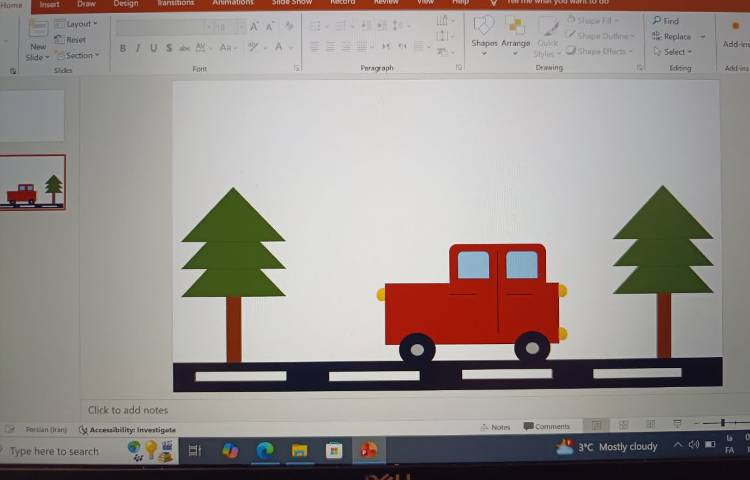
Task: Toggle Underline formatting
Action: 153,48
